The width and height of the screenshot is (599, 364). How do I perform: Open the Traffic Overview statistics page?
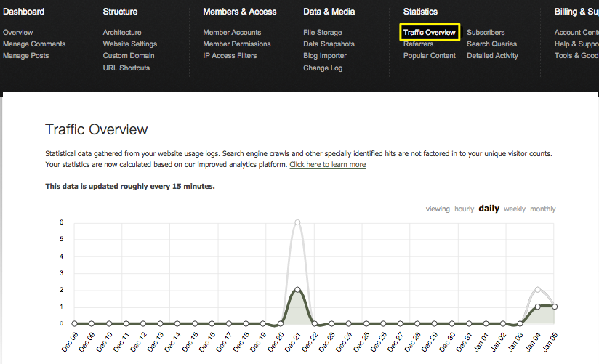click(429, 33)
